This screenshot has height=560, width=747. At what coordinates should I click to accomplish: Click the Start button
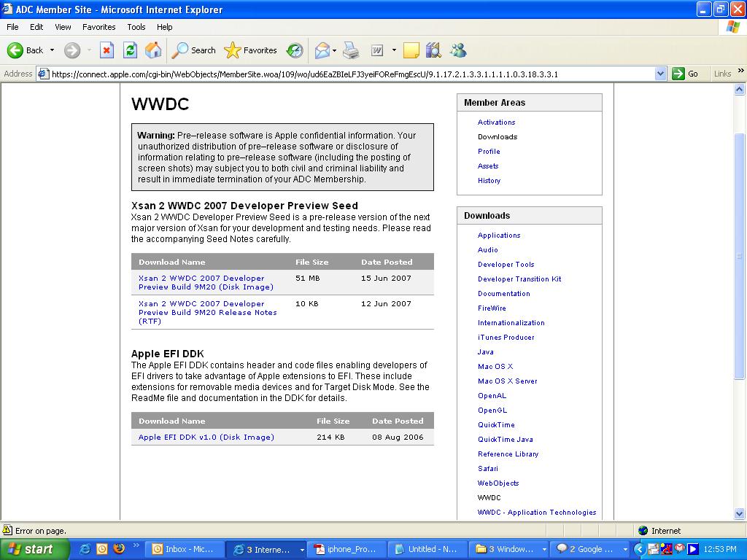34,549
